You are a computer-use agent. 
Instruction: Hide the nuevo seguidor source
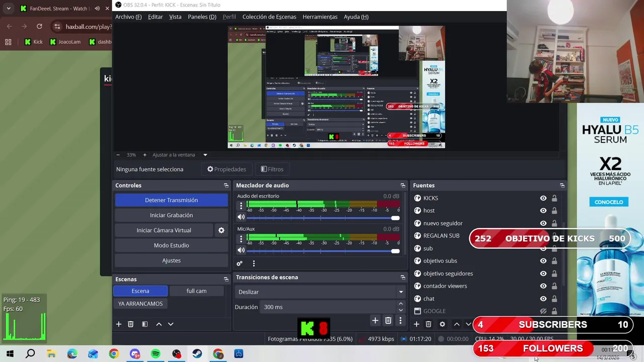[x=543, y=223]
